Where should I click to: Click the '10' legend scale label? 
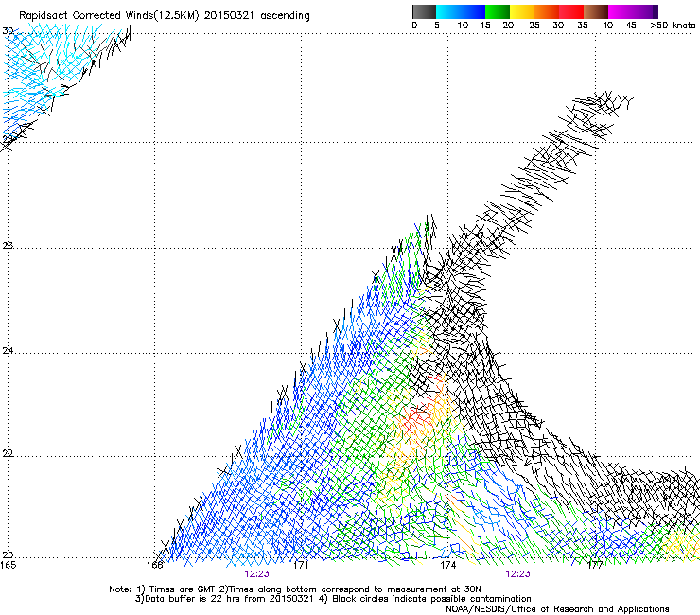(x=463, y=26)
